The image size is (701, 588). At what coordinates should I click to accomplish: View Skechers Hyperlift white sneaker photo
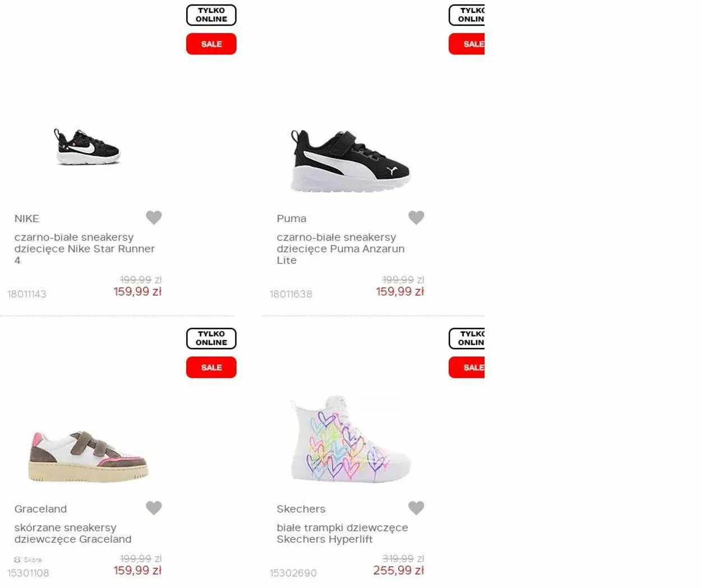350,440
